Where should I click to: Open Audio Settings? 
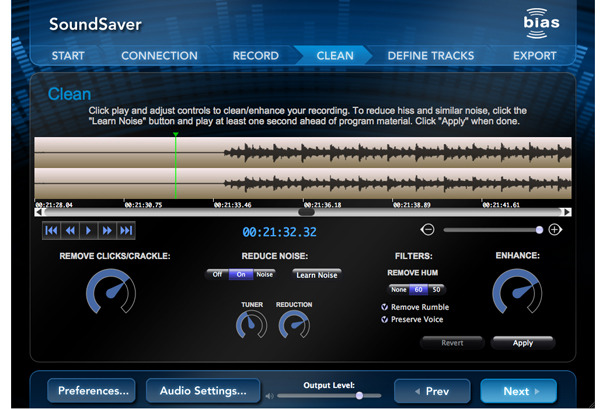tap(203, 391)
